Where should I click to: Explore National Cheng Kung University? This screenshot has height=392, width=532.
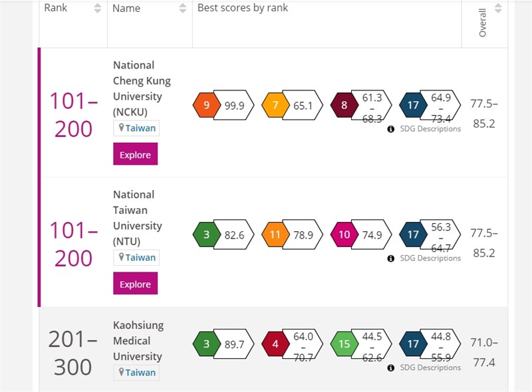coord(136,154)
